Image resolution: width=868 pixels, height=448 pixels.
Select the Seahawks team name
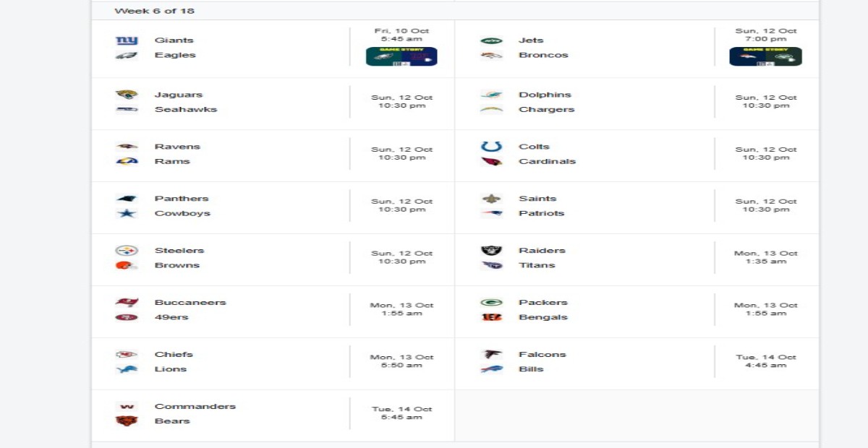[185, 110]
